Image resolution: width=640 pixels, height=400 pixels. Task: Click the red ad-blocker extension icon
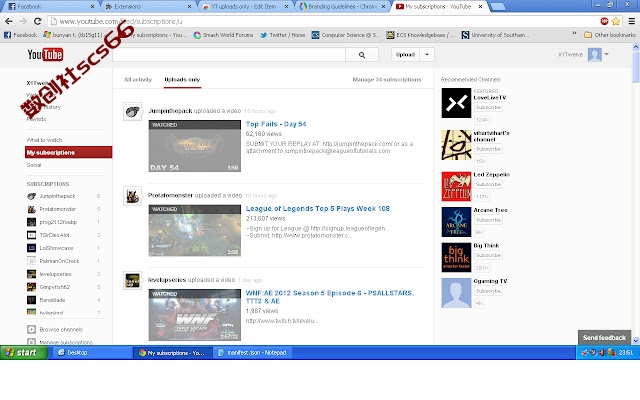pyautogui.click(x=604, y=21)
